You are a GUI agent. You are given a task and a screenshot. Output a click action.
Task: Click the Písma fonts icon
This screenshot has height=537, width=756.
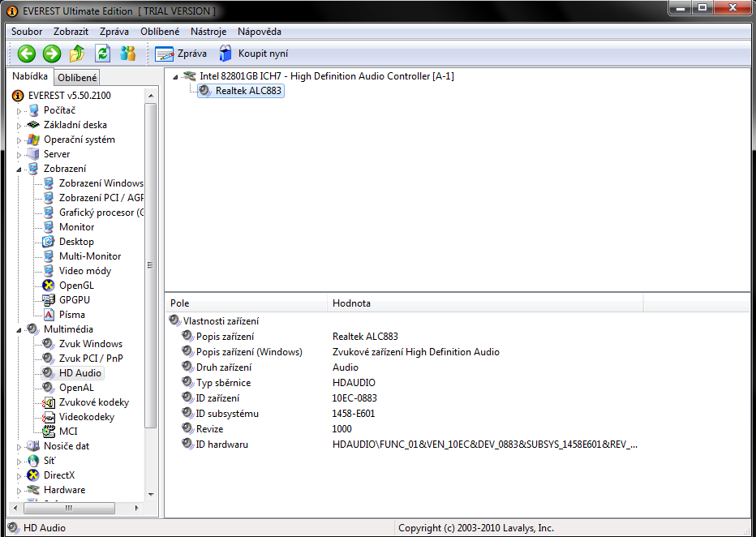tap(48, 314)
